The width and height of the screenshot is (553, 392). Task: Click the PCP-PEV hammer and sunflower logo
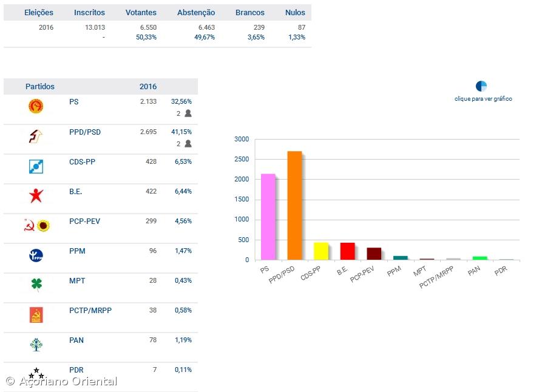point(36,226)
